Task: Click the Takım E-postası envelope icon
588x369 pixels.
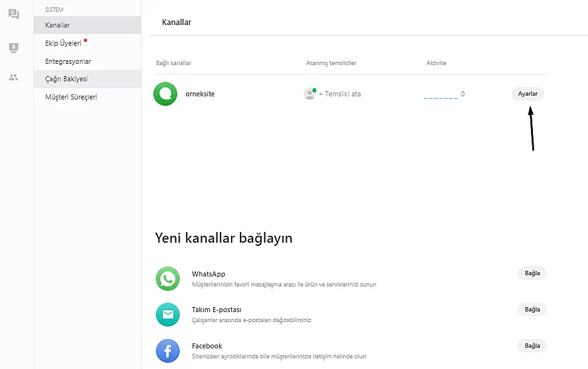Action: click(x=168, y=315)
